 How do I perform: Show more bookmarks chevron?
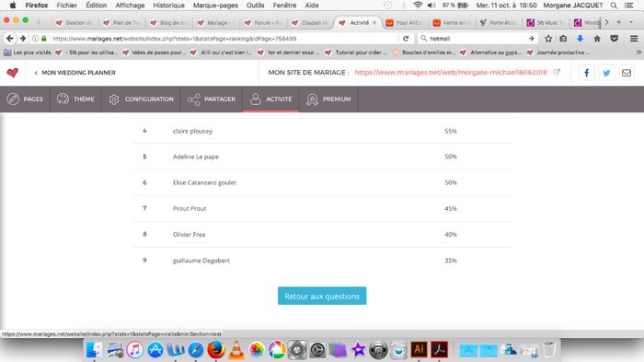(x=638, y=53)
